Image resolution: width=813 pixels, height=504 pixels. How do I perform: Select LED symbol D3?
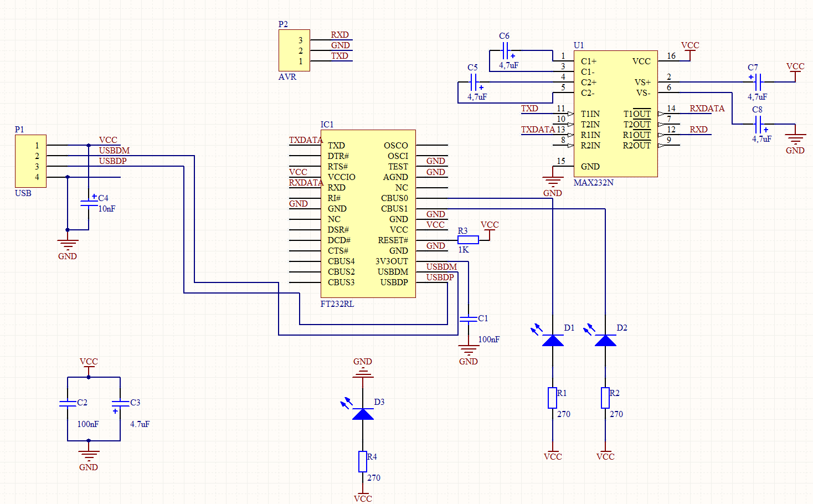(x=363, y=414)
